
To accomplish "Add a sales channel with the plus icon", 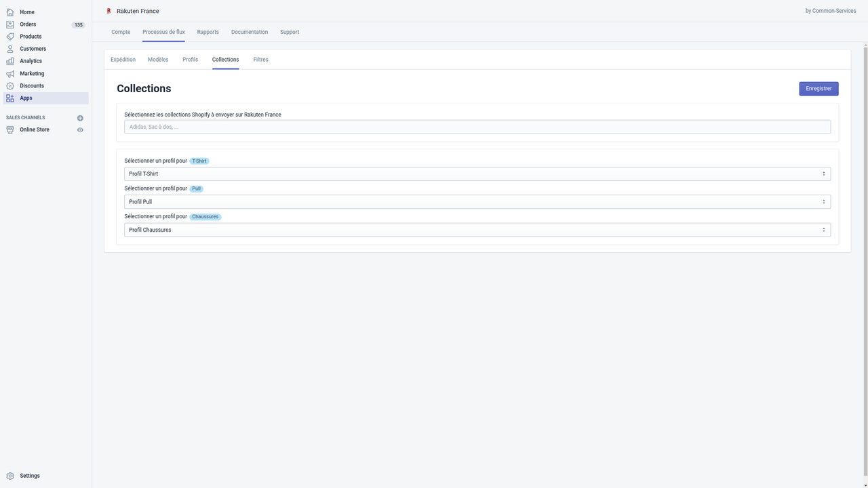I will tap(80, 117).
